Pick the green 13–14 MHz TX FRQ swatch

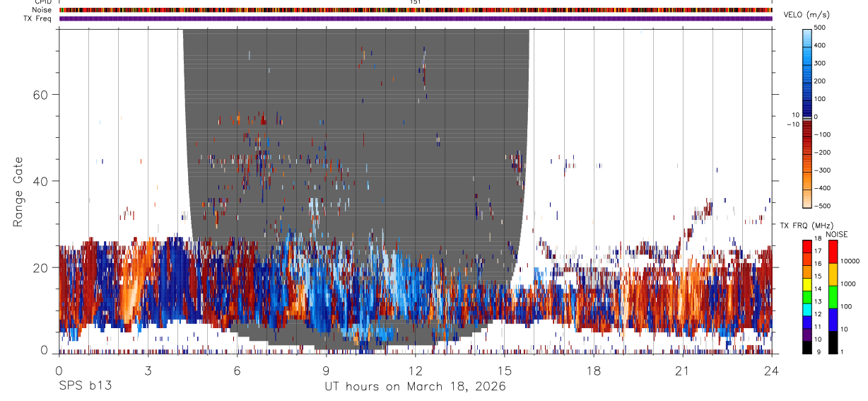[x=807, y=296]
